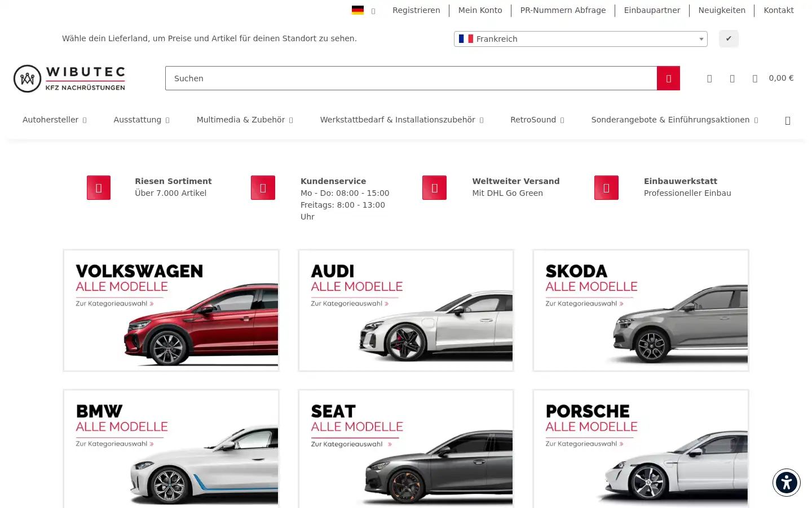Click the more-categories icon at nav end
Viewport: 812px width, 508px height.
tap(788, 120)
